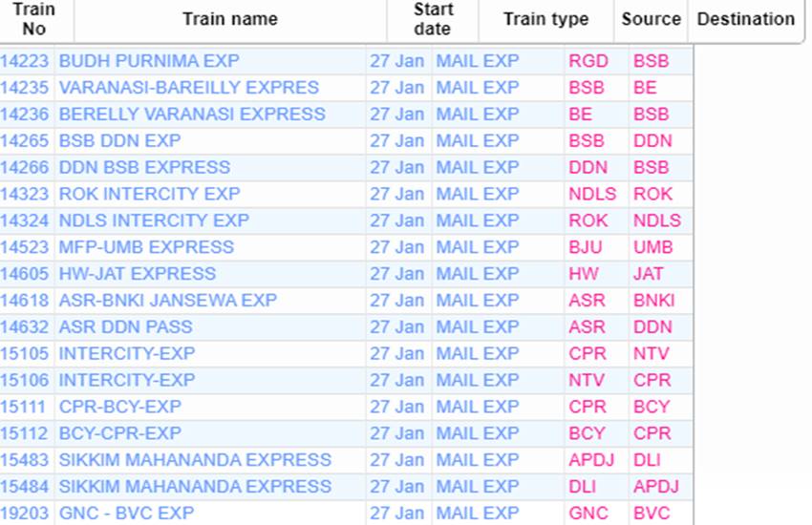This screenshot has height=525, width=812.
Task: Click the Source column header
Action: click(651, 19)
